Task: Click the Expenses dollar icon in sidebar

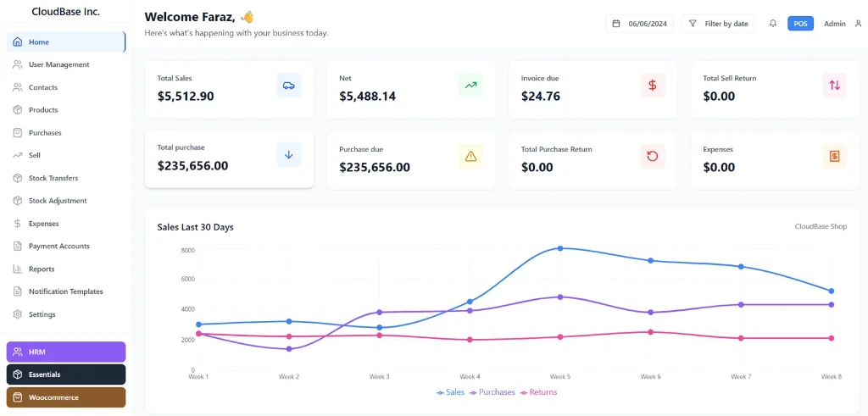Action: click(18, 224)
